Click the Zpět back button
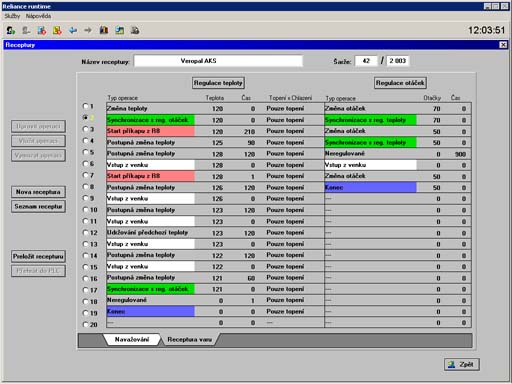Image resolution: width=512 pixels, height=384 pixels. (x=462, y=364)
